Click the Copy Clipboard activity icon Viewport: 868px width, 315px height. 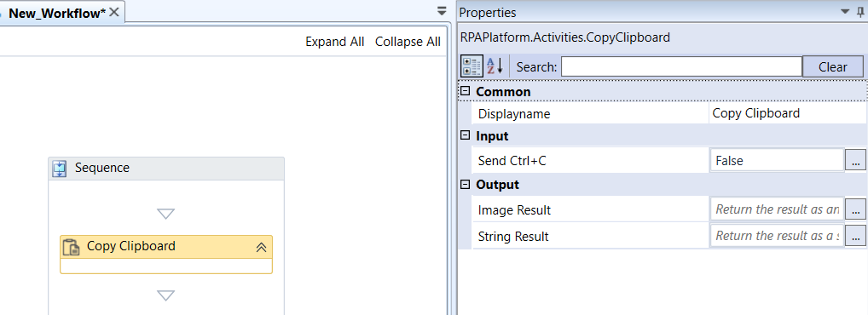click(x=72, y=247)
